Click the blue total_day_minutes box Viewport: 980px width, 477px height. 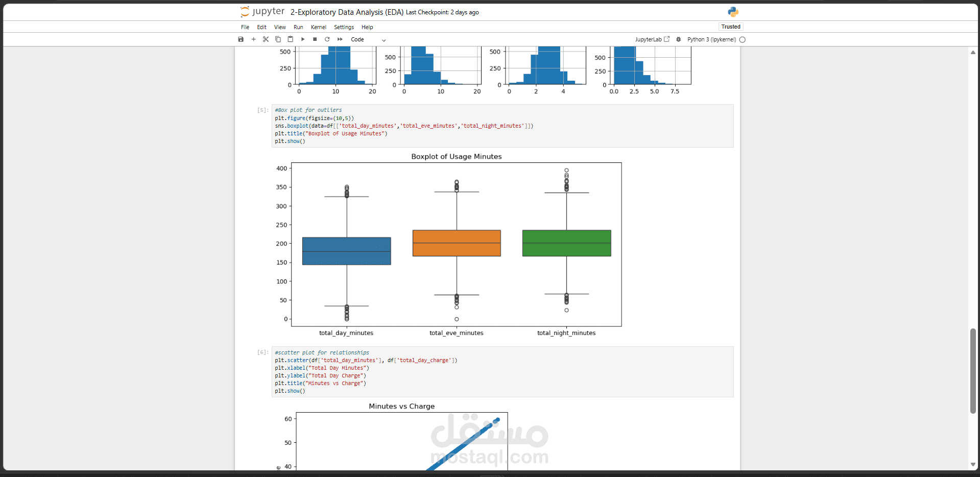click(x=347, y=251)
